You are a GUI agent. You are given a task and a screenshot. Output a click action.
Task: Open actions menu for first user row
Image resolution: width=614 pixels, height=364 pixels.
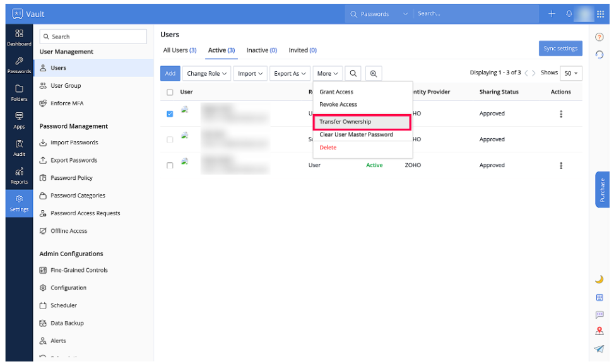pyautogui.click(x=561, y=114)
